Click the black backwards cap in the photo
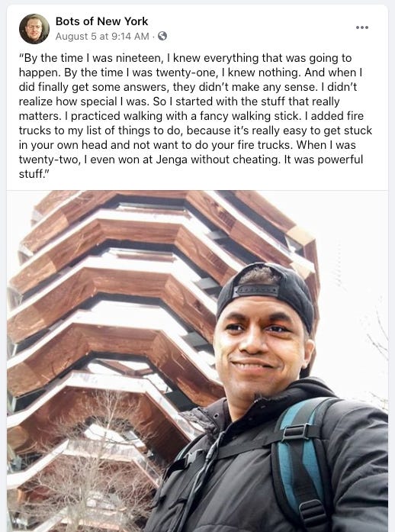This screenshot has height=532, width=395. click(266, 292)
